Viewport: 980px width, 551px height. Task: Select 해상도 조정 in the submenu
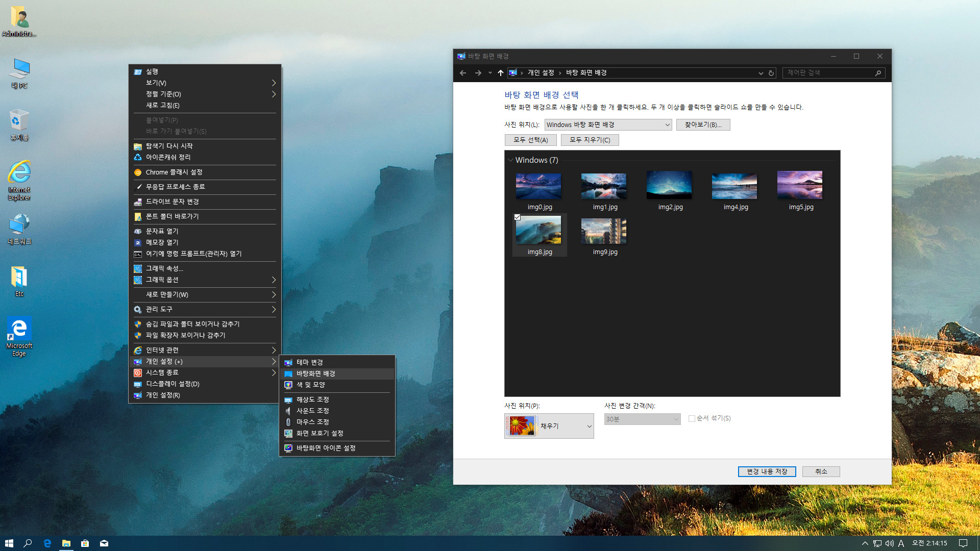[x=337, y=399]
